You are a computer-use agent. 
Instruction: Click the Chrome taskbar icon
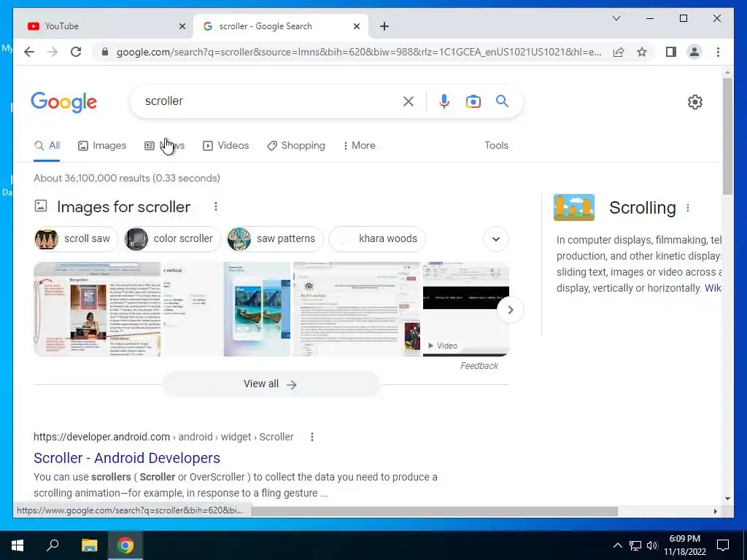(x=125, y=545)
